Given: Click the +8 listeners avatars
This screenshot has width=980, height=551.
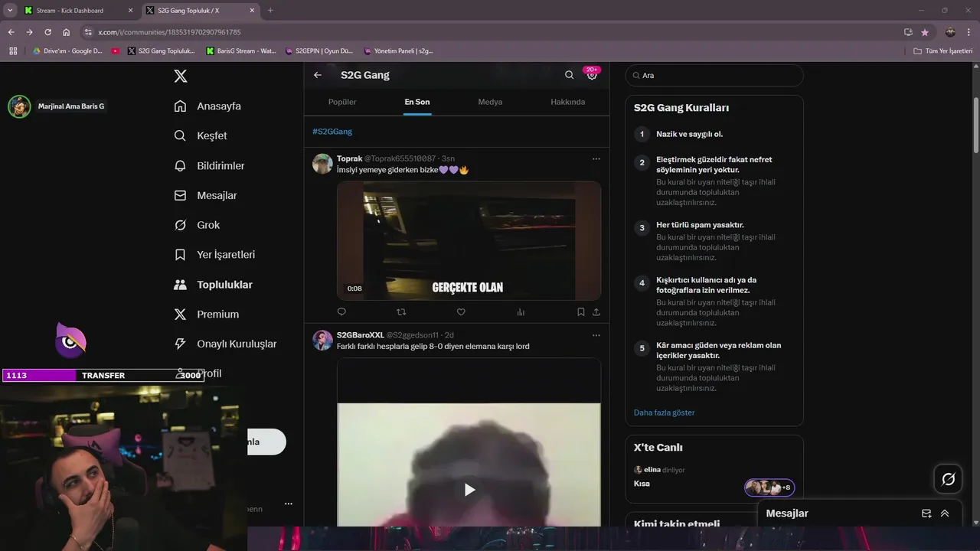Looking at the screenshot, I should [x=769, y=487].
